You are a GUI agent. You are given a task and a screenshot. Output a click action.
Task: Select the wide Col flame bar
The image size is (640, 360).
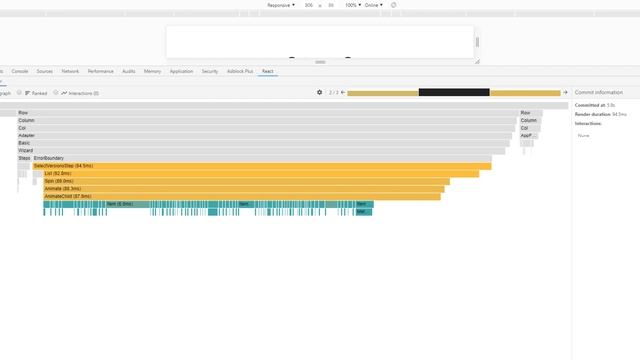coord(266,128)
